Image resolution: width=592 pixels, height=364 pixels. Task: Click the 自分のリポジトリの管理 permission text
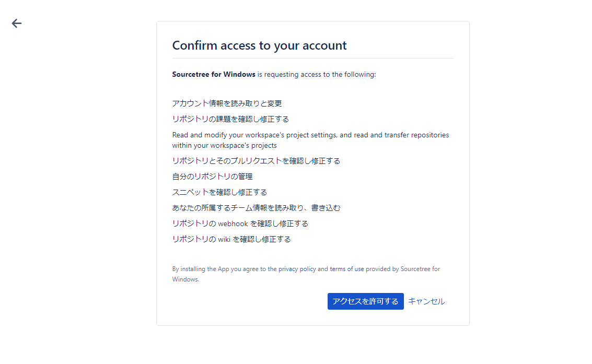pyautogui.click(x=213, y=177)
